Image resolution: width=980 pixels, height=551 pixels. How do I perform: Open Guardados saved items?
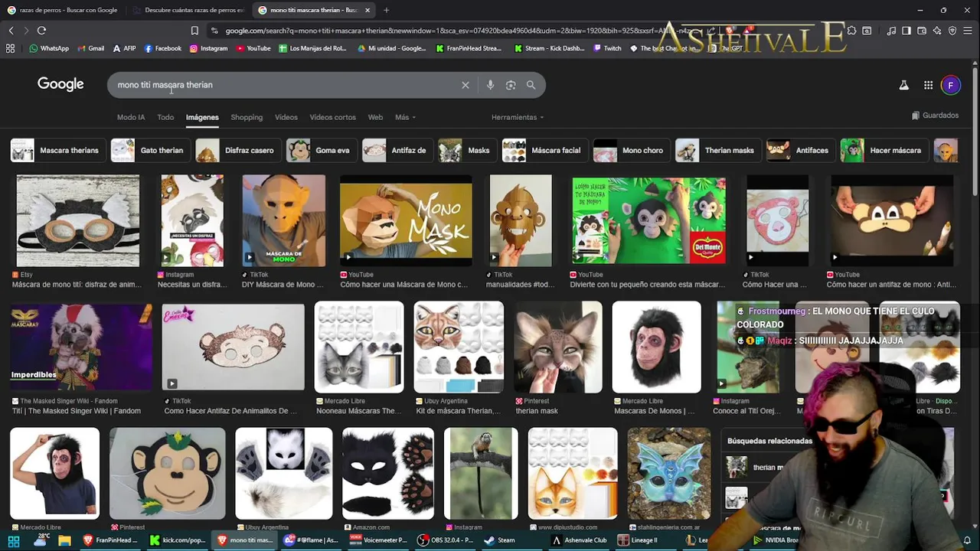935,116
